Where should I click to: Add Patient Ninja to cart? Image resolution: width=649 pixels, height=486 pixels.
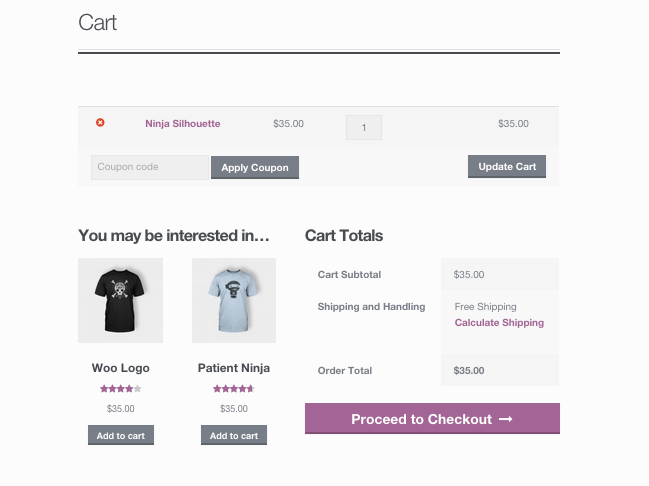[233, 436]
